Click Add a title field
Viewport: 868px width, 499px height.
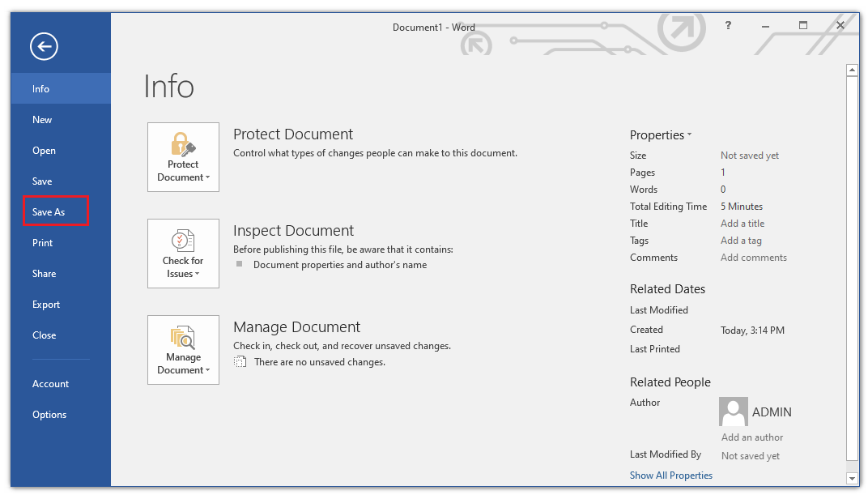coord(742,224)
